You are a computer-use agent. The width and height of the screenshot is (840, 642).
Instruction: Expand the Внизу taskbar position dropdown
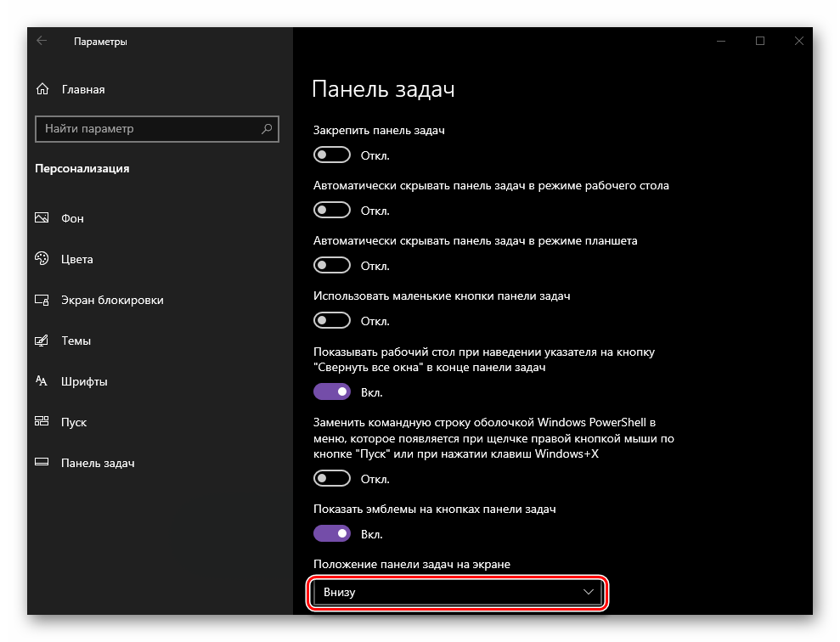coord(458,592)
